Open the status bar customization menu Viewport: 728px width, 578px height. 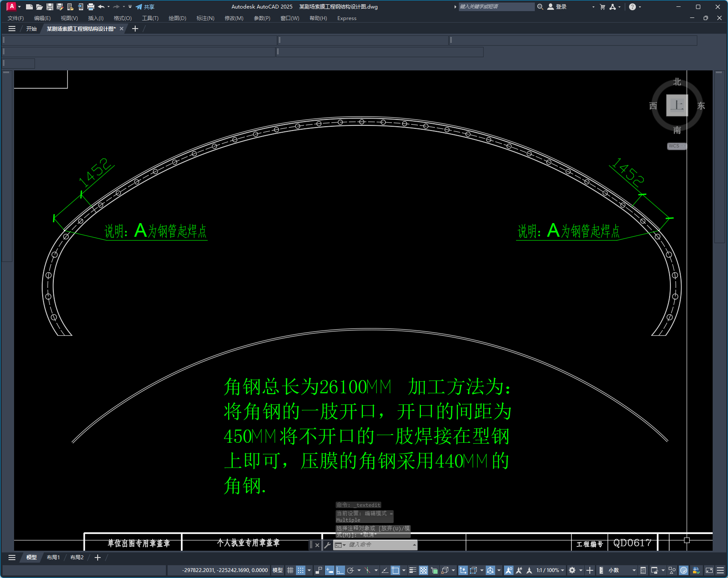[x=720, y=570]
